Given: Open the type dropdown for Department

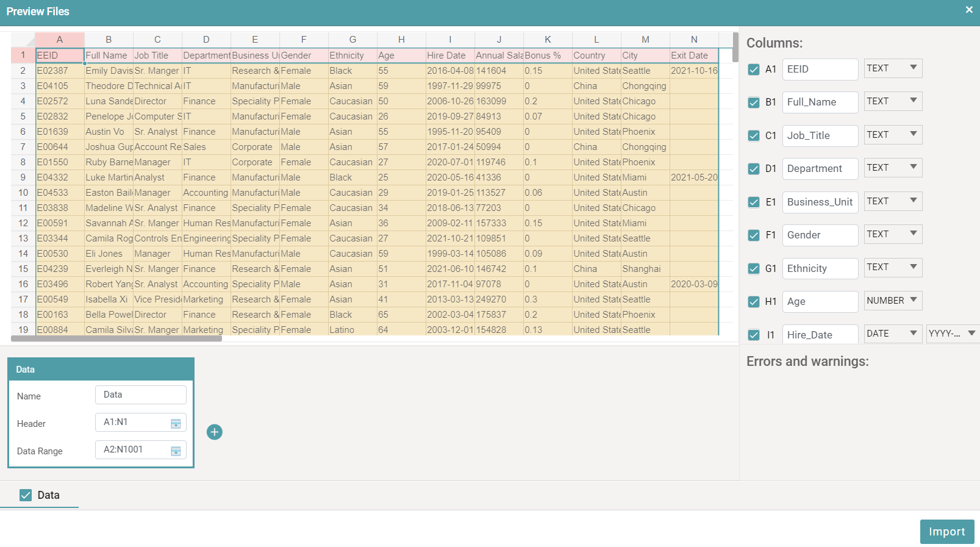Looking at the screenshot, I should pyautogui.click(x=893, y=168).
